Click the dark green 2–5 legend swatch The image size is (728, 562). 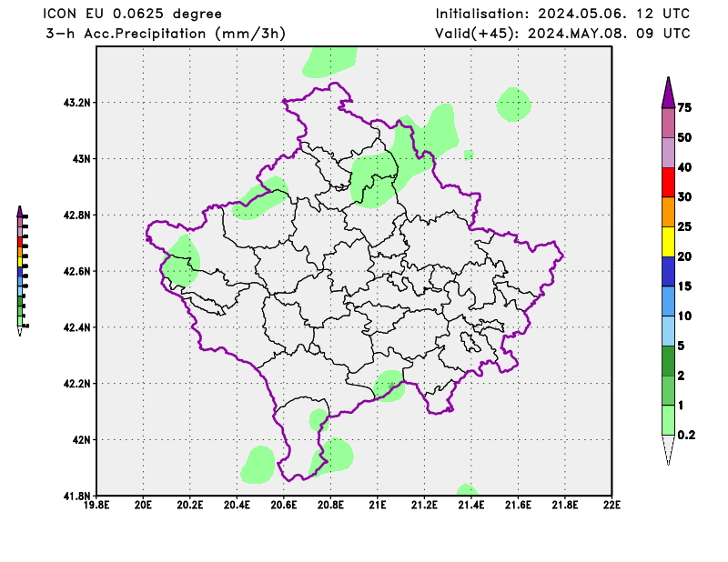click(x=668, y=361)
